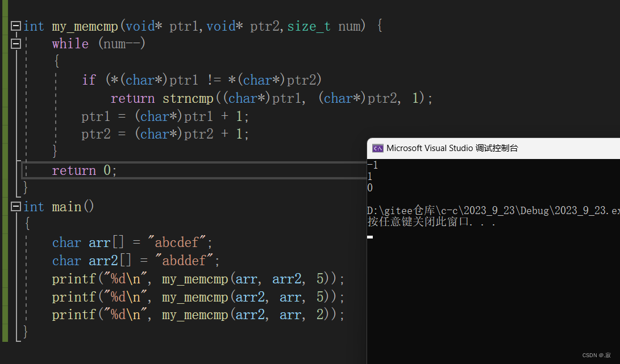Click the first printf call with arr and arr2
Screen dimensions: 620x364
199,278
